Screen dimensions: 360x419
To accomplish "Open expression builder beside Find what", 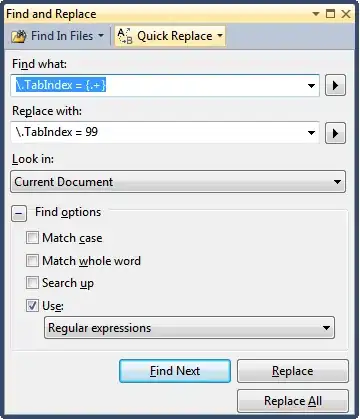I will tap(335, 85).
